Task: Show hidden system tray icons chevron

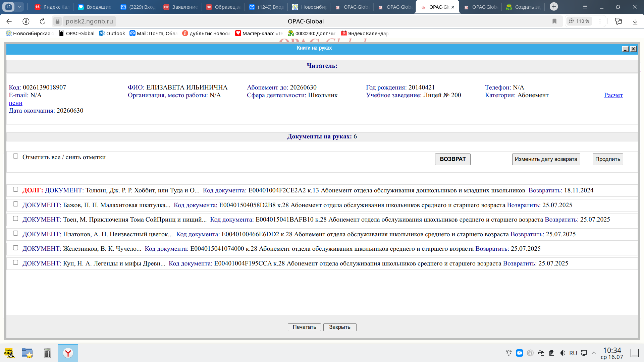Action: [x=594, y=353]
